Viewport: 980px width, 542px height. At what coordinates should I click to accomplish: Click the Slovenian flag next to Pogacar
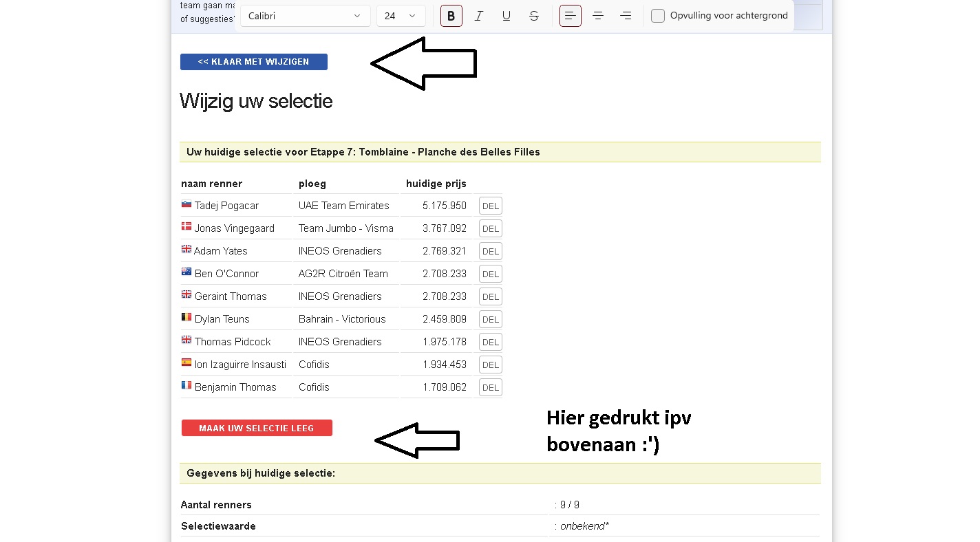[x=187, y=204]
